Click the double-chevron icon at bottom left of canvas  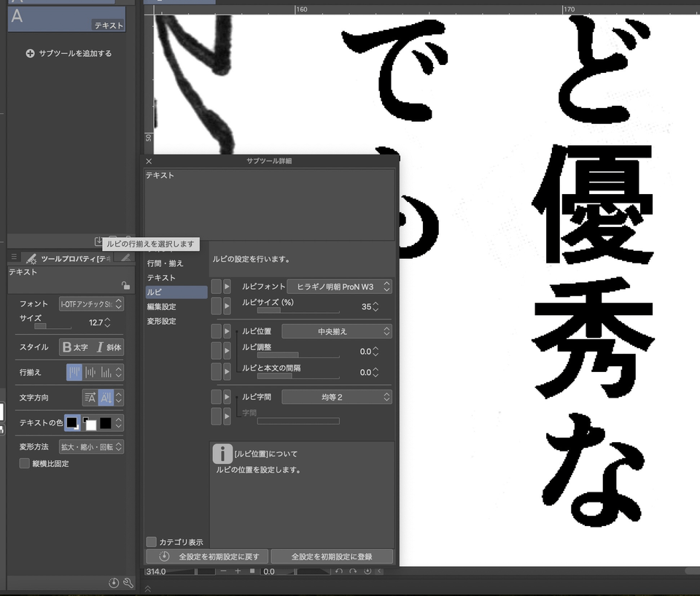coord(148,589)
